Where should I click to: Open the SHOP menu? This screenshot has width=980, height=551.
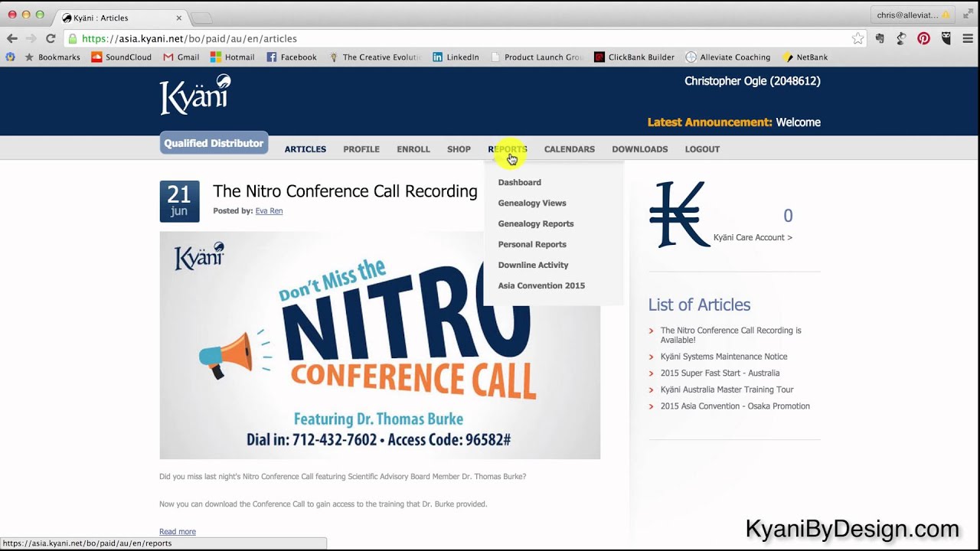tap(459, 149)
